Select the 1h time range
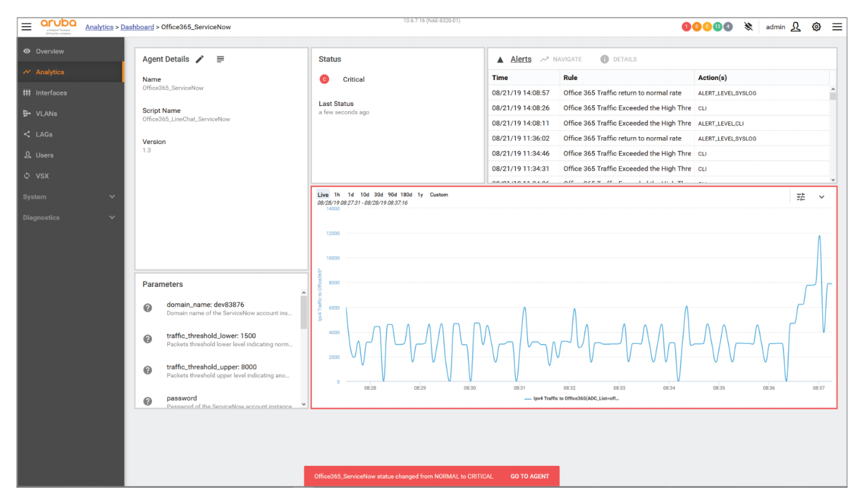The height and width of the screenshot is (504, 866). point(337,195)
